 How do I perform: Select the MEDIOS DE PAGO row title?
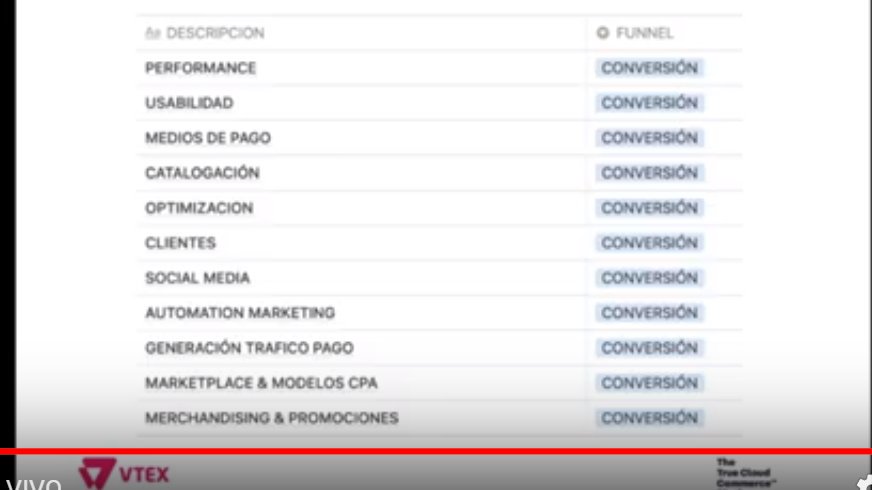208,138
